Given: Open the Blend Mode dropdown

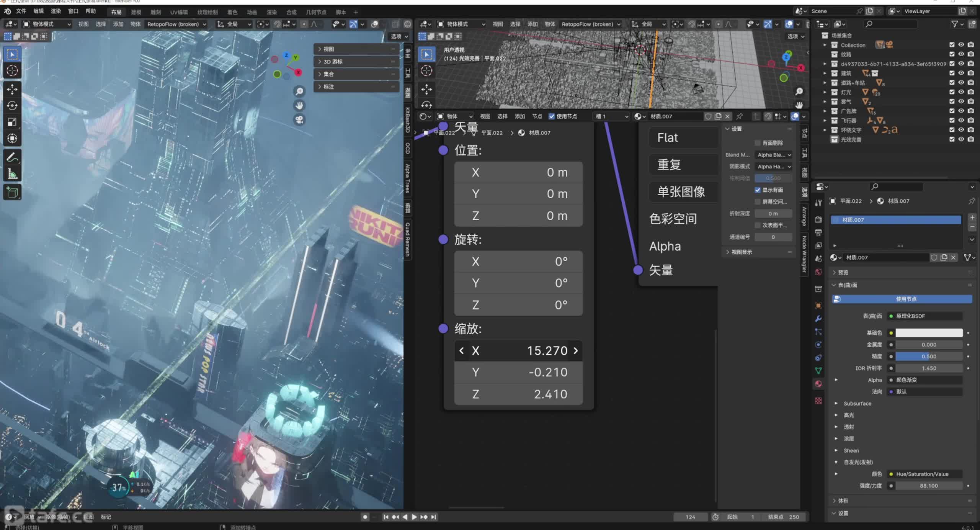Looking at the screenshot, I should click(x=773, y=155).
